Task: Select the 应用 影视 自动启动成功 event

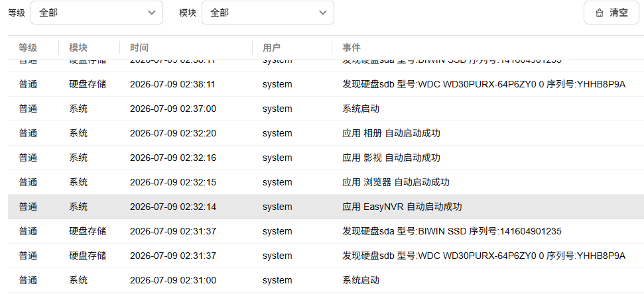Action: click(391, 158)
